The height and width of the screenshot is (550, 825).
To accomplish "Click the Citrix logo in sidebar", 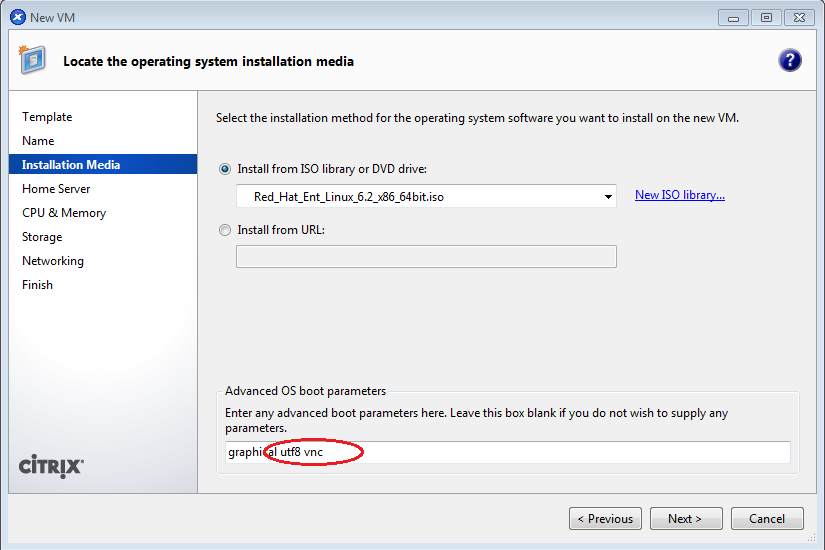I will [x=52, y=466].
